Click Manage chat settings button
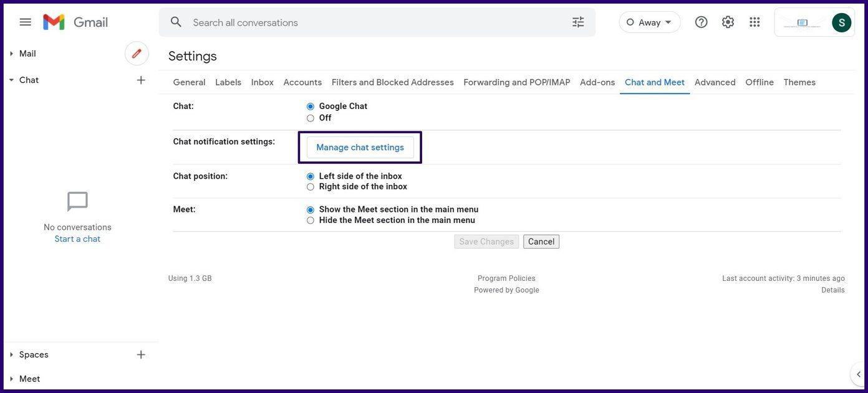The image size is (868, 393). point(360,148)
